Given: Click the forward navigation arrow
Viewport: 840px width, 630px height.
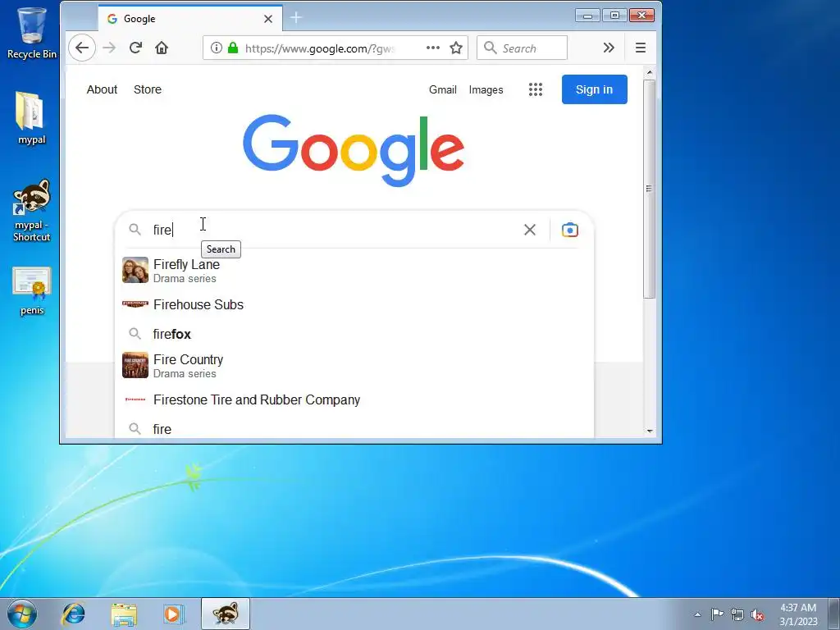Looking at the screenshot, I should pos(109,48).
